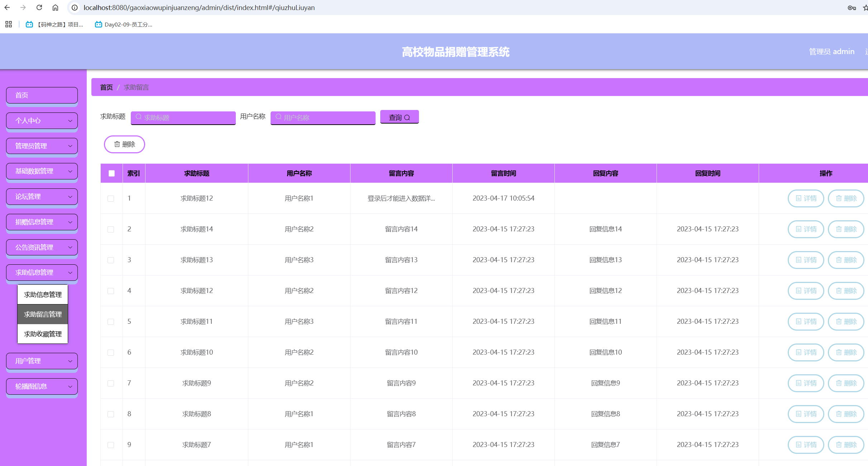Click timestamp 2023-04-17 10:05:54
This screenshot has width=868, height=466.
(503, 198)
